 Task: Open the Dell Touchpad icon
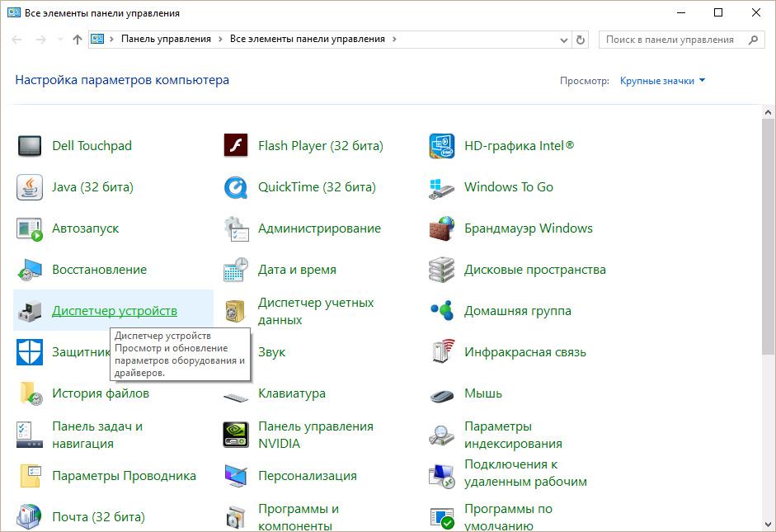[30, 146]
